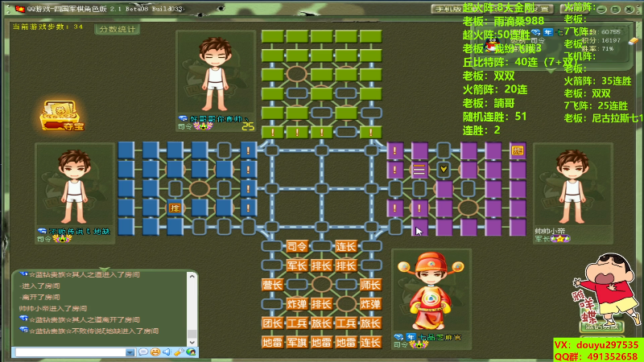Expand the chat input dropdown arrow
The image size is (644, 362).
pyautogui.click(x=130, y=352)
